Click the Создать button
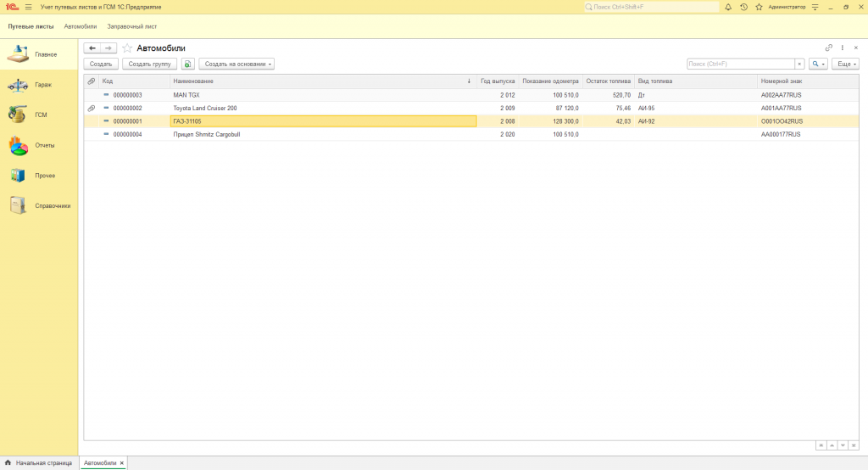The width and height of the screenshot is (868, 470). pyautogui.click(x=101, y=64)
